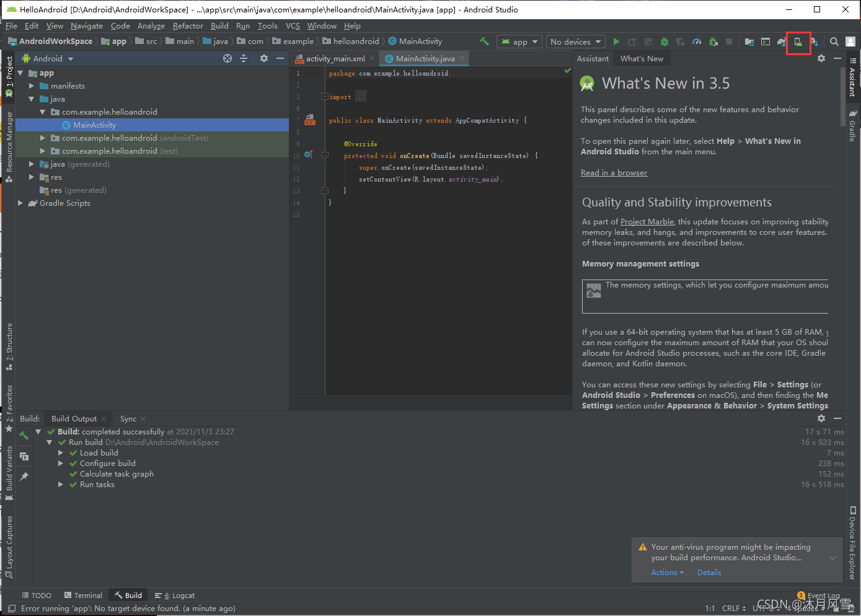This screenshot has height=616, width=861.
Task: Click the Make Project hammer icon
Action: coord(484,42)
